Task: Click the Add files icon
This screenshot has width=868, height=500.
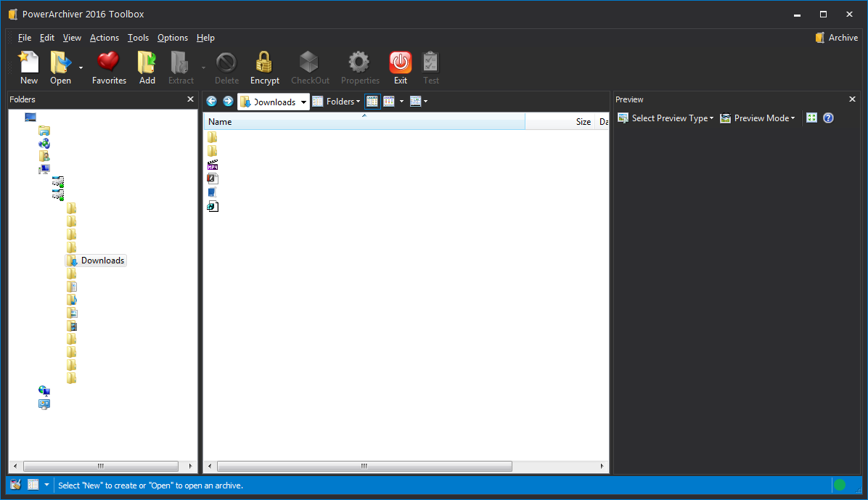Action: [x=147, y=67]
